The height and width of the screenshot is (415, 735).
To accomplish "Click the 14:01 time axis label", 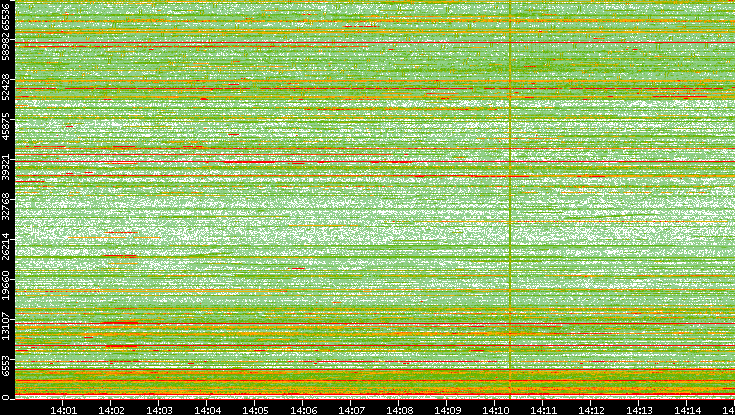I will coord(63,411).
